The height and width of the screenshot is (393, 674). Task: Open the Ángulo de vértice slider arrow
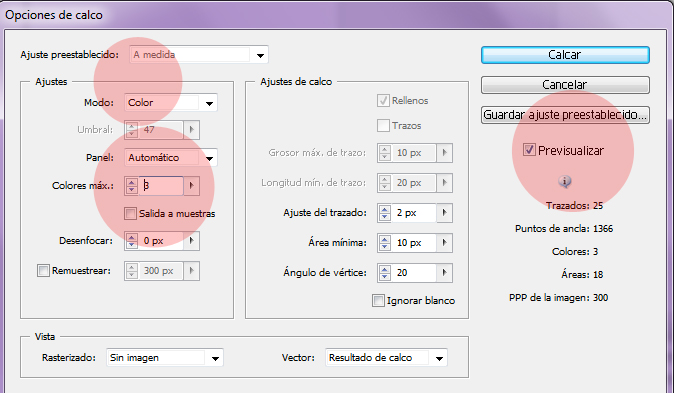pos(444,273)
